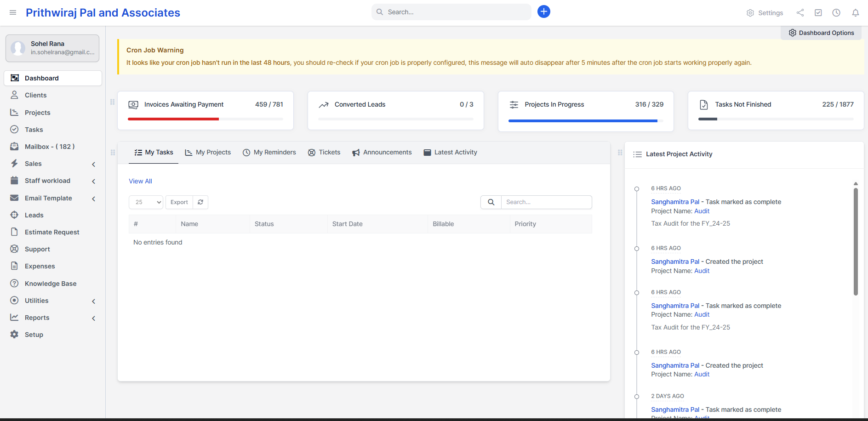Open the notifications bell icon

tap(856, 12)
